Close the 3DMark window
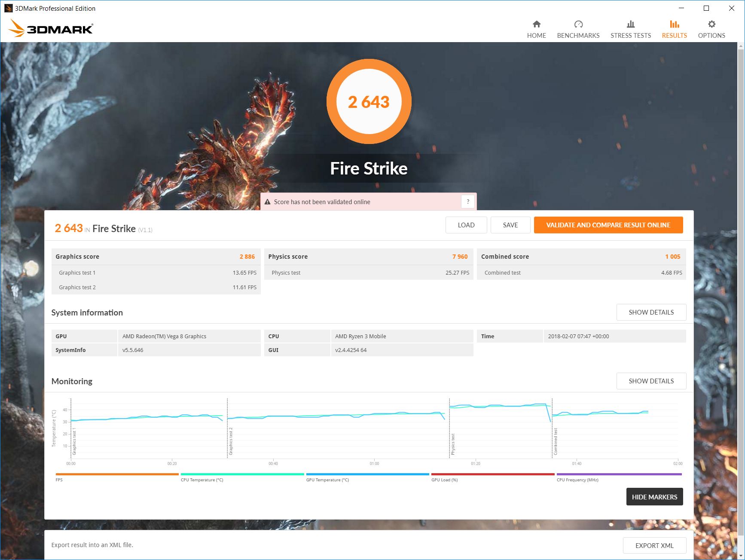The width and height of the screenshot is (745, 560). click(x=732, y=8)
